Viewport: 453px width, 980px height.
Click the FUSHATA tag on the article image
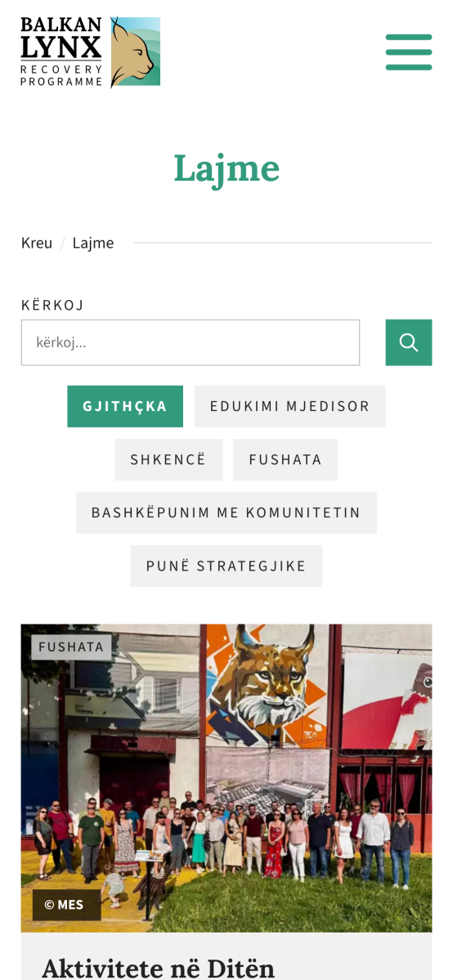(71, 647)
